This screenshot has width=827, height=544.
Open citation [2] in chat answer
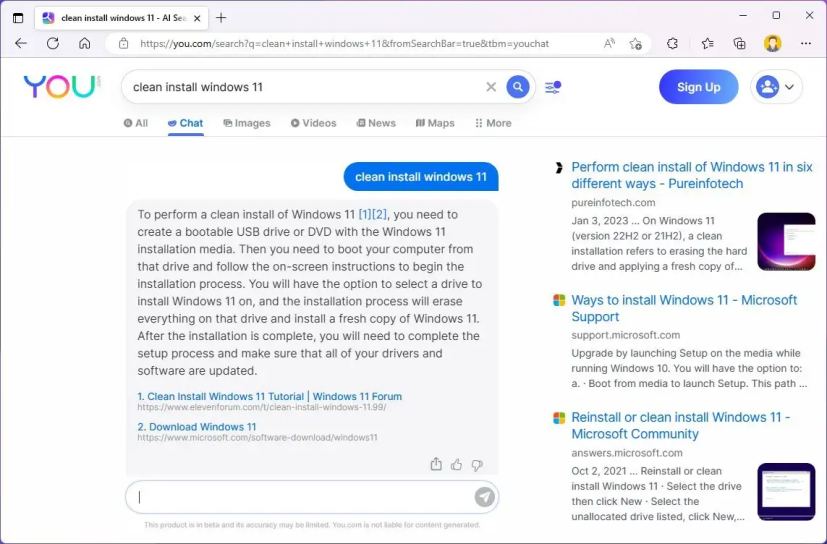point(380,215)
